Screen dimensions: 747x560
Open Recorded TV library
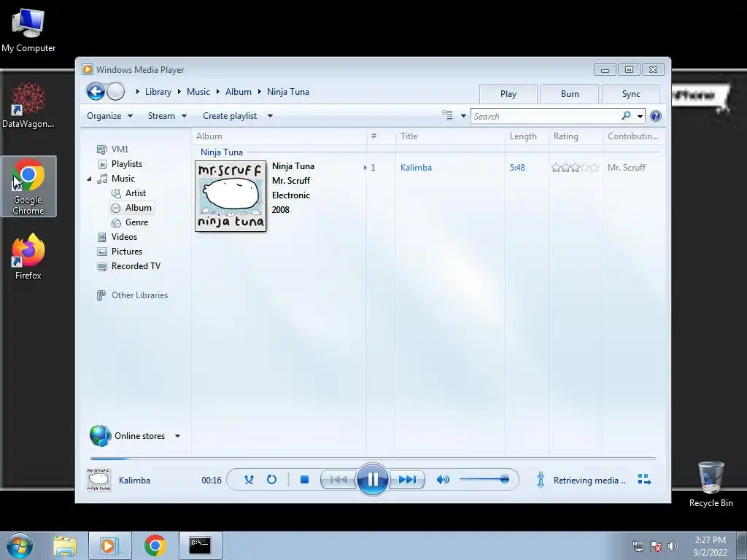(x=128, y=266)
